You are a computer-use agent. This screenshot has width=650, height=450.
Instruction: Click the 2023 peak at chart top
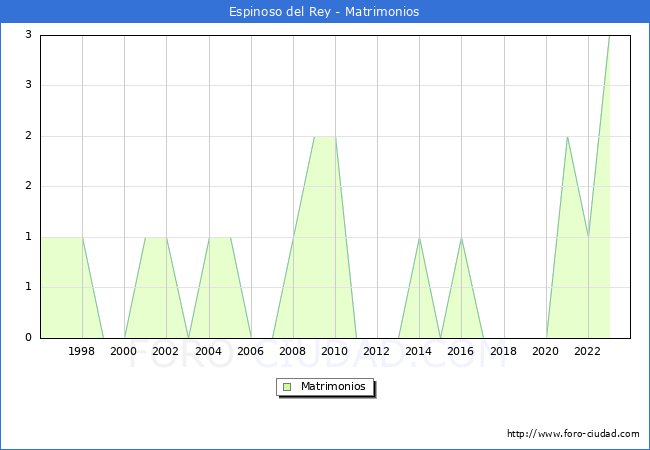tap(609, 37)
